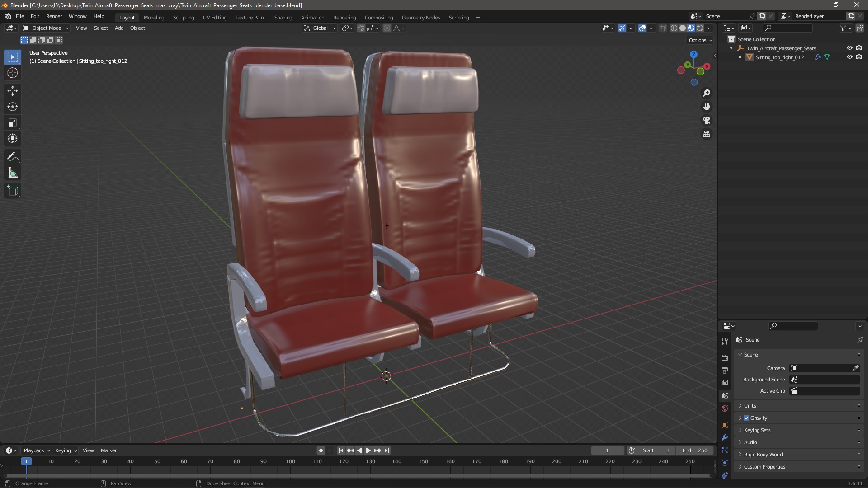The height and width of the screenshot is (488, 868).
Task: Select the Move tool in toolbar
Action: pyautogui.click(x=13, y=90)
